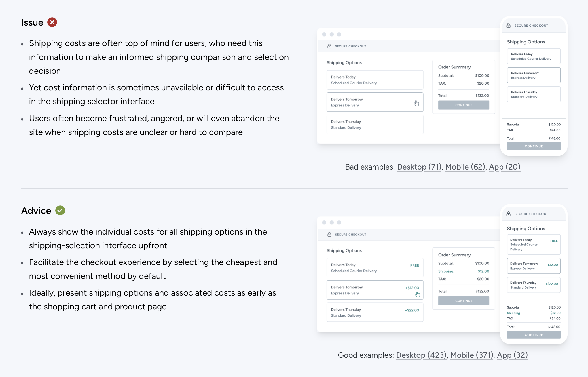This screenshot has width=588, height=377.
Task: Click the red Issue cross icon
Action: [x=52, y=22]
